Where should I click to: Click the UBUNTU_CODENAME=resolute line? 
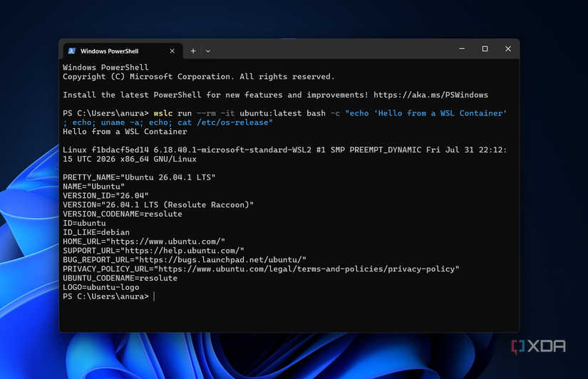(x=120, y=278)
